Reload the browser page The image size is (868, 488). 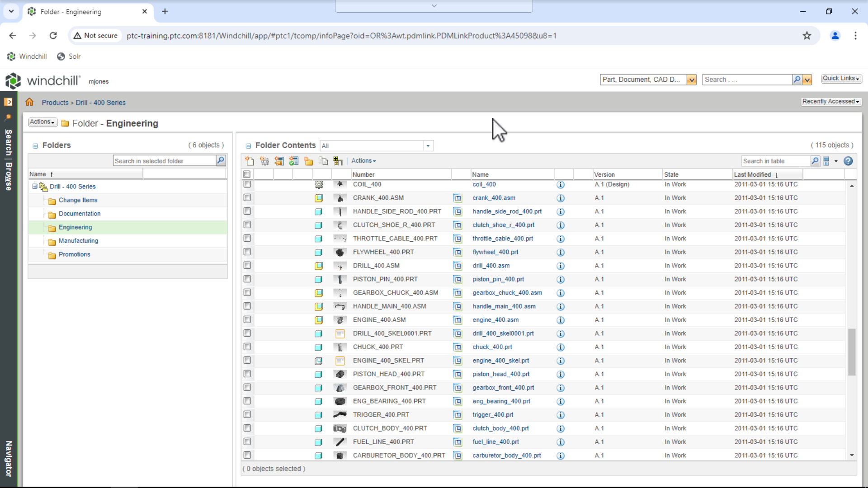click(53, 36)
